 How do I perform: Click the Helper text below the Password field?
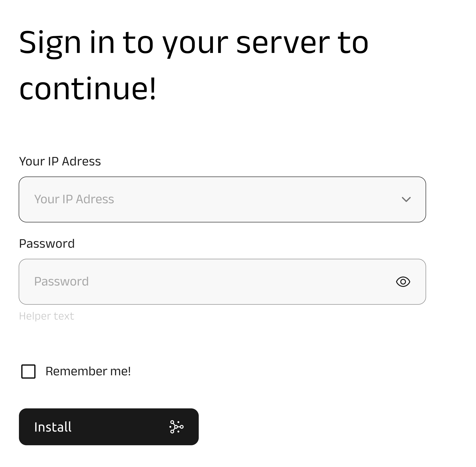[x=47, y=316]
